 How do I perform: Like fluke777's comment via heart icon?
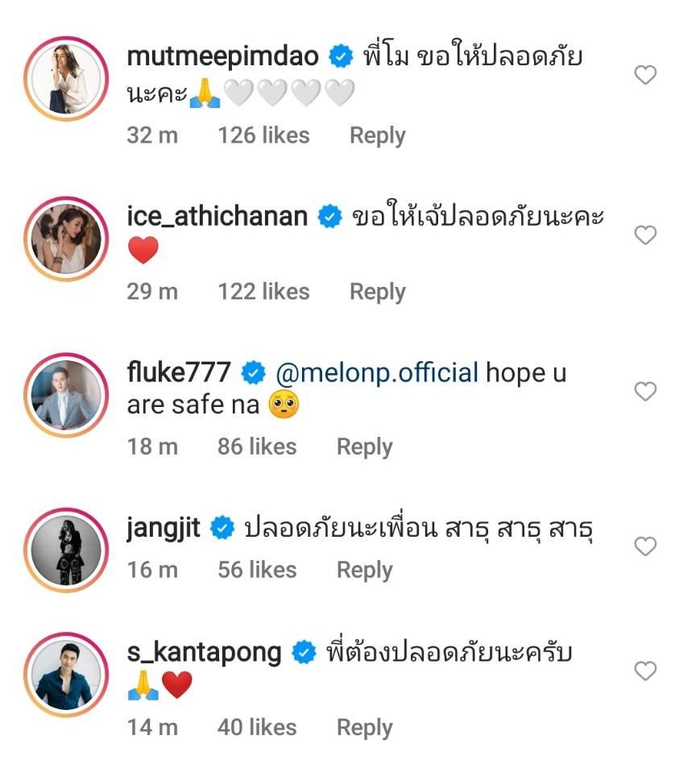tap(645, 392)
